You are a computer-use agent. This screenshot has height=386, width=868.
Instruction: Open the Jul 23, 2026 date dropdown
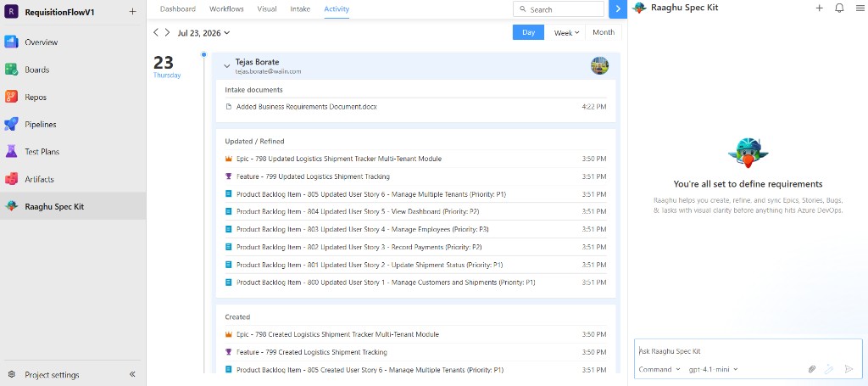coord(203,33)
